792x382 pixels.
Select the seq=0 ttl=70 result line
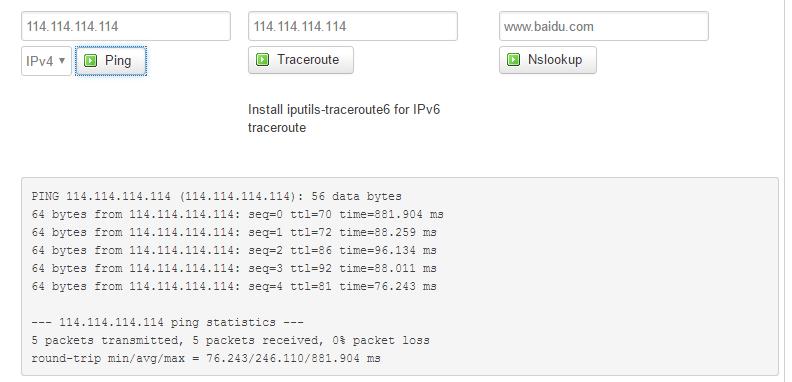(x=237, y=214)
